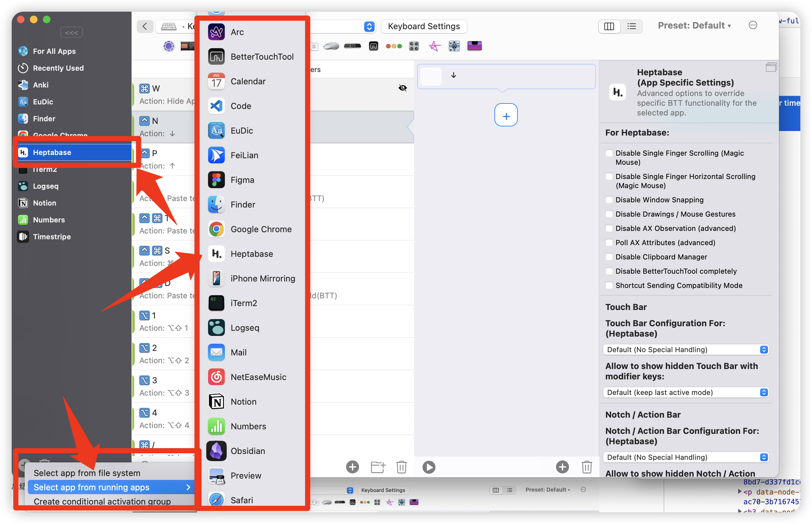The height and width of the screenshot is (524, 812).
Task: Tick Shortcut Sending Compatibility Mode
Action: 609,285
